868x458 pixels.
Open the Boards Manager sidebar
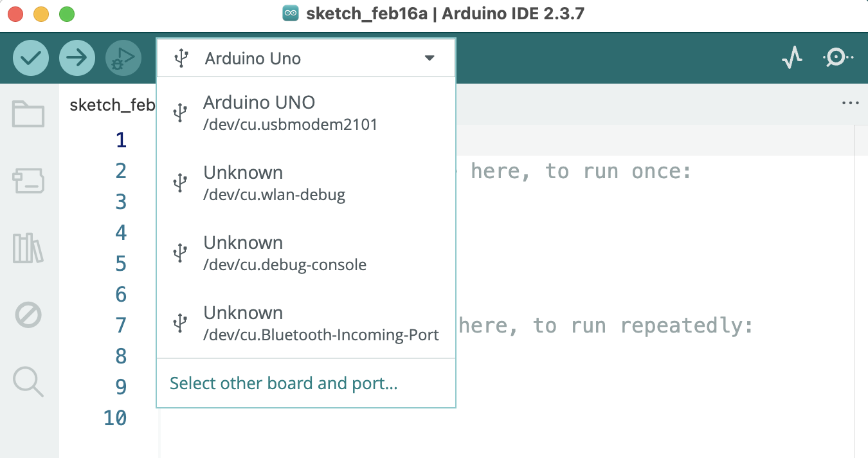28,181
